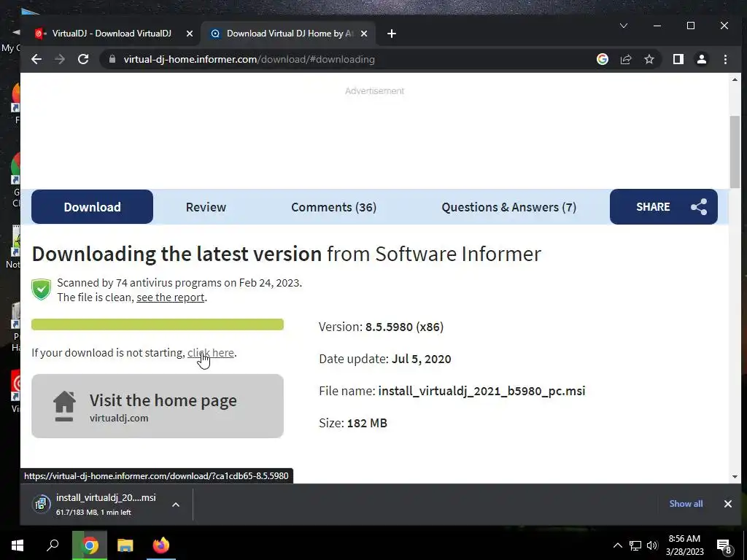The width and height of the screenshot is (747, 560).
Task: Click the green download progress bar
Action: [x=158, y=324]
